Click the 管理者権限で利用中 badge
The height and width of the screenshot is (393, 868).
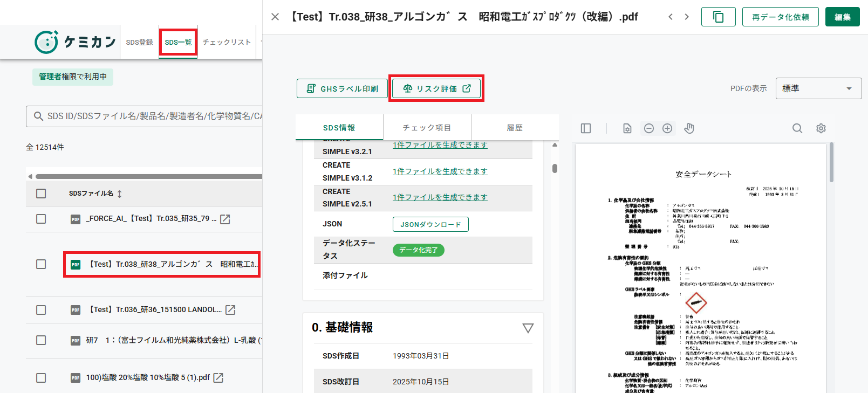point(73,77)
